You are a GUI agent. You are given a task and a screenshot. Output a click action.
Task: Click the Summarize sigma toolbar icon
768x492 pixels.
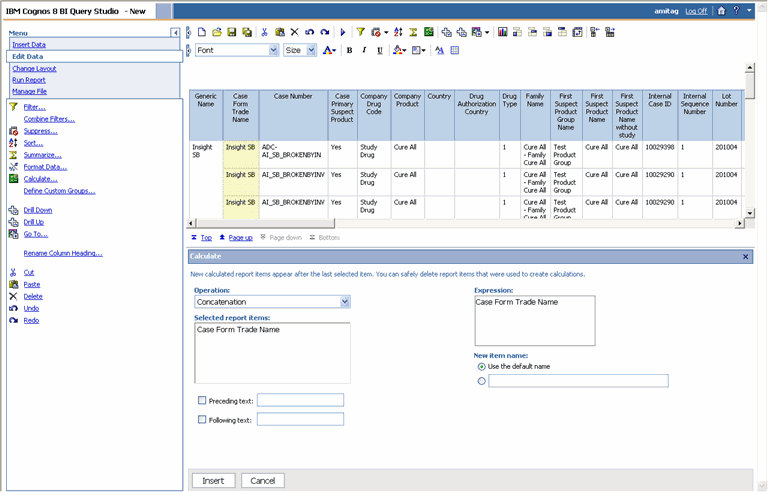(413, 32)
